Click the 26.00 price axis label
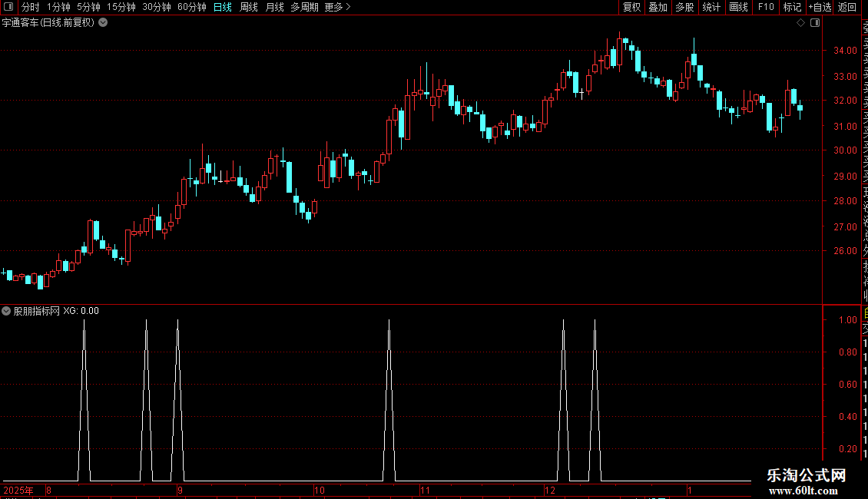This screenshot has width=868, height=499. coord(845,250)
